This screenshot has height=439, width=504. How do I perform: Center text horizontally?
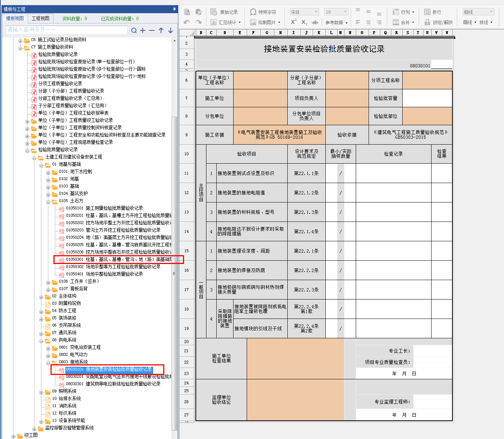pos(369,22)
